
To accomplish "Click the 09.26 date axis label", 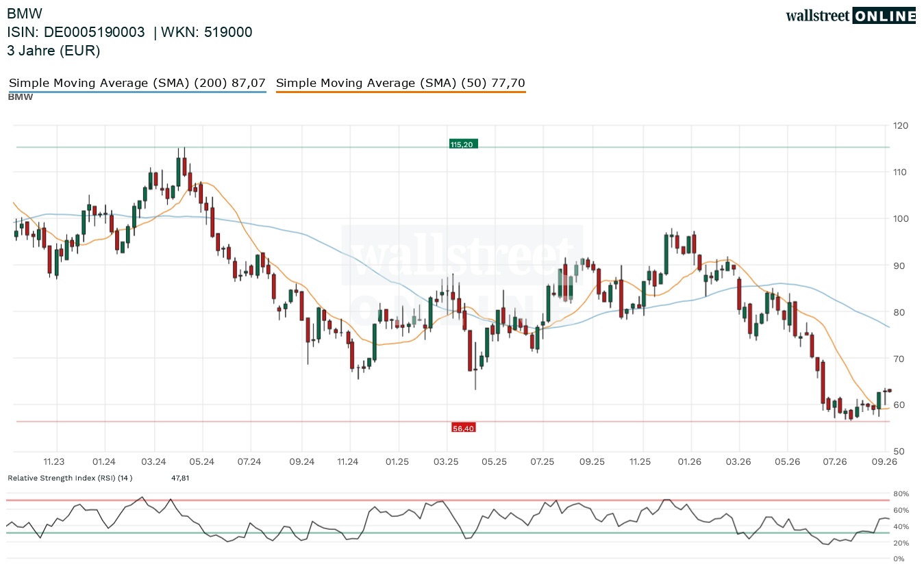I will 885,462.
